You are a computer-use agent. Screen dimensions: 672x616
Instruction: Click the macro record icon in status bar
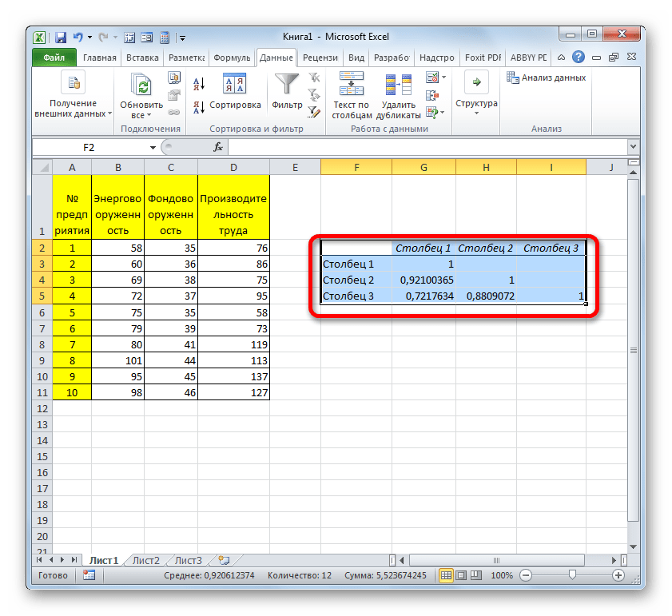(x=89, y=575)
